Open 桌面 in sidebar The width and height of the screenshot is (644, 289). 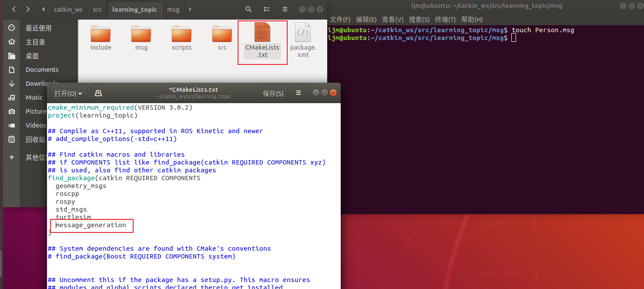click(32, 56)
